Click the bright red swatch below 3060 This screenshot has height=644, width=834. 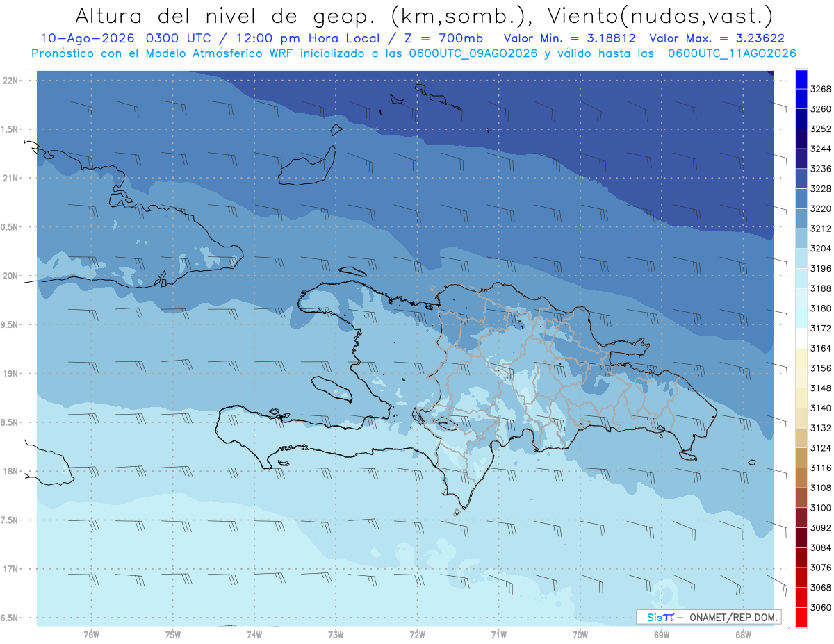click(801, 617)
